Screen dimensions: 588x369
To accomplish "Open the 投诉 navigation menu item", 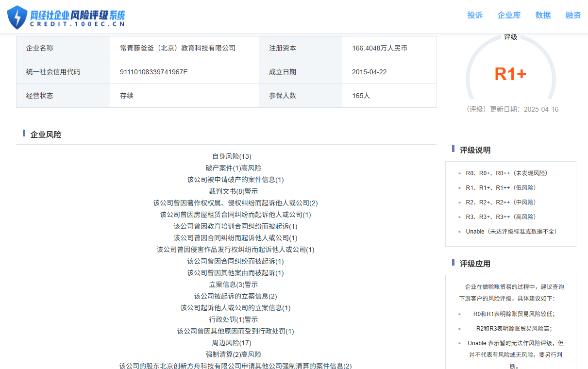I will [x=475, y=15].
